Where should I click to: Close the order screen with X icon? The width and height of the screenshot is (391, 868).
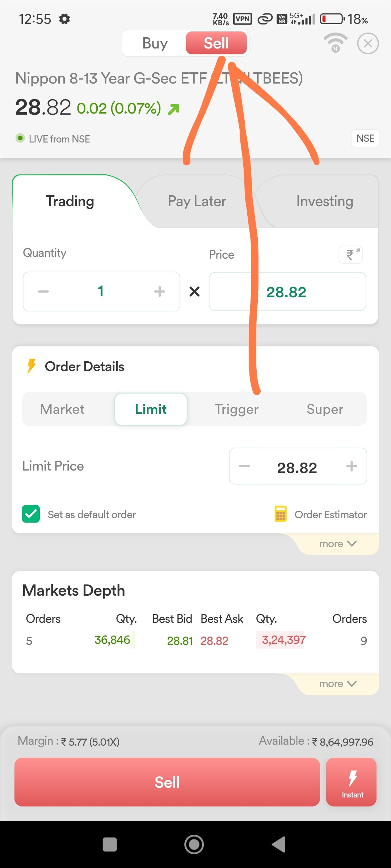coord(368,44)
